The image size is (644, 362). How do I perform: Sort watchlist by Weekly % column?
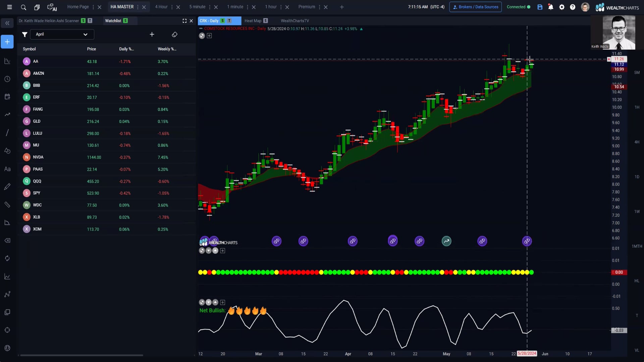pos(167,49)
